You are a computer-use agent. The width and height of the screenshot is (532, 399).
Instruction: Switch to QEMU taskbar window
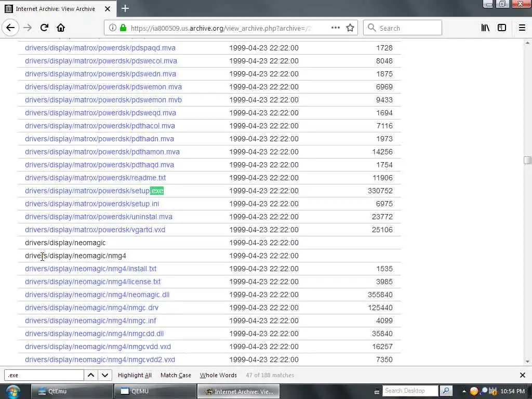tap(155, 391)
